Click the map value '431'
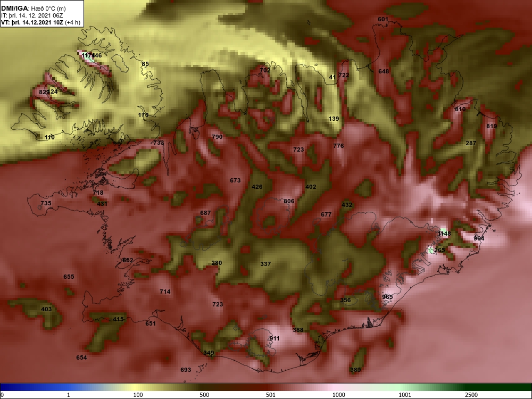Viewport: 532px width, 399px height. (102, 204)
